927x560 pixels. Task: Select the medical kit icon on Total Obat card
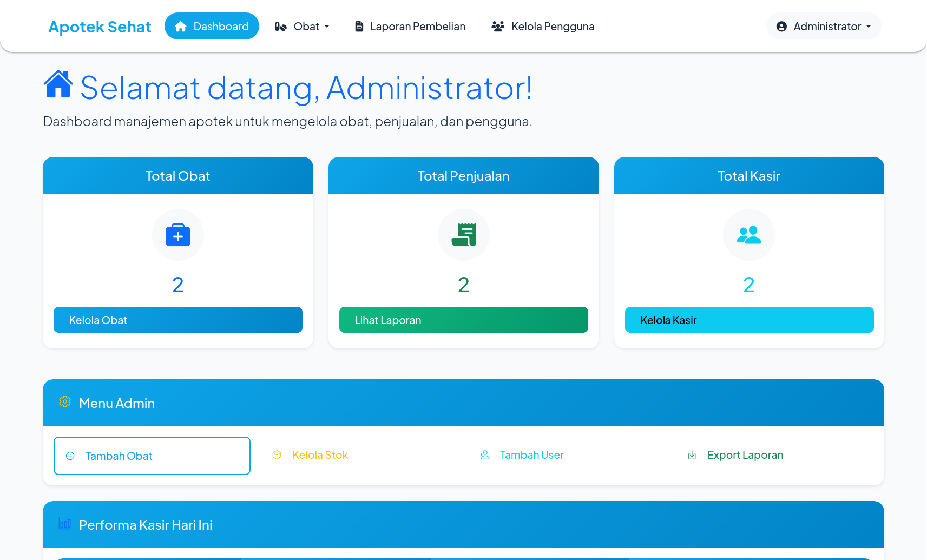pos(177,235)
